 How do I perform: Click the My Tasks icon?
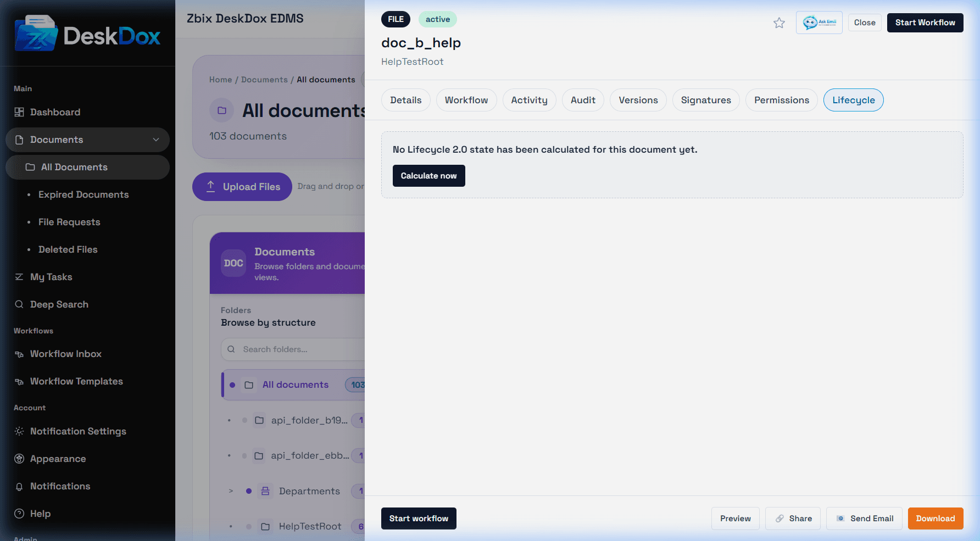(19, 277)
